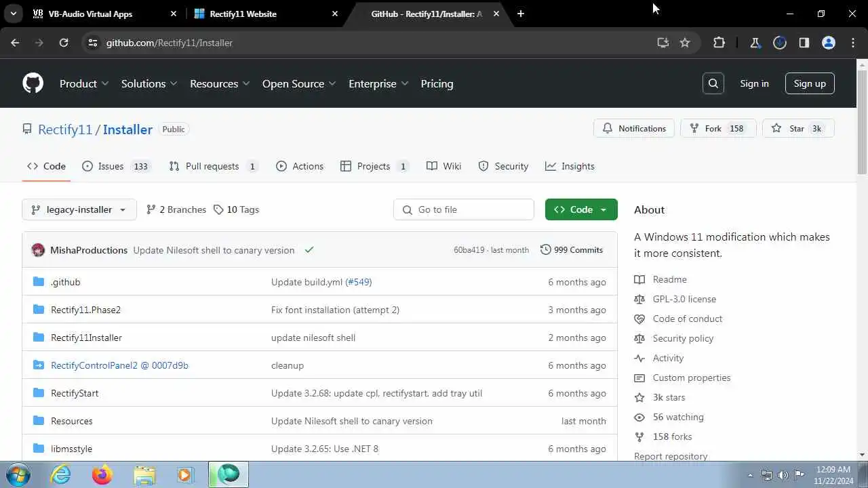Viewport: 868px width, 488px height.
Task: Open the Windows Start orb
Action: (x=17, y=474)
